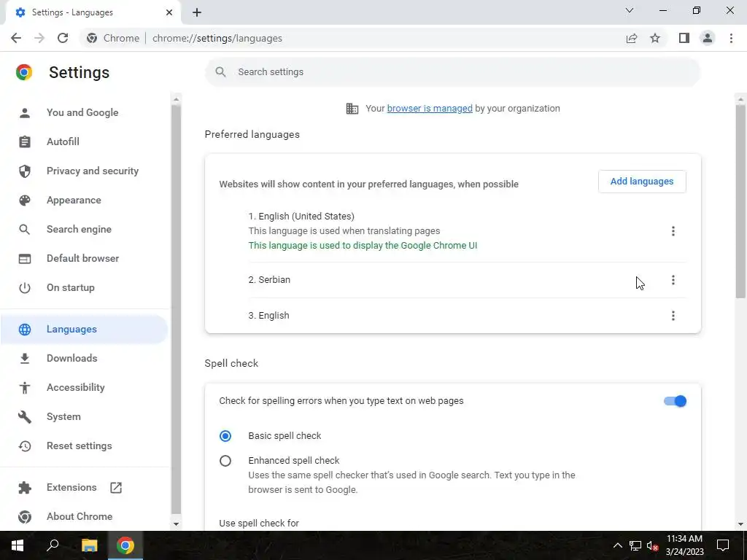Click the managed organization building icon
The width and height of the screenshot is (747, 560).
[x=352, y=109]
